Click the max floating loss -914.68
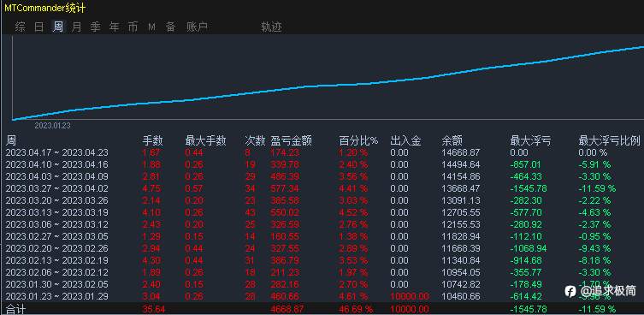Image resolution: width=644 pixels, height=315 pixels. click(526, 260)
